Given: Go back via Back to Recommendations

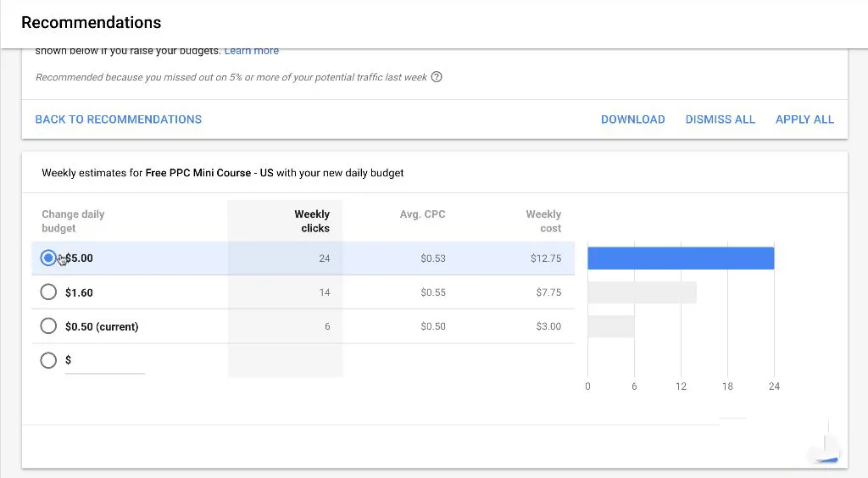Looking at the screenshot, I should coord(118,119).
